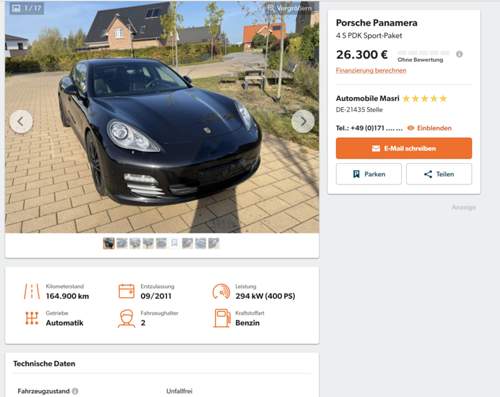Show the next car photo
This screenshot has height=397, width=500.
pyautogui.click(x=303, y=121)
